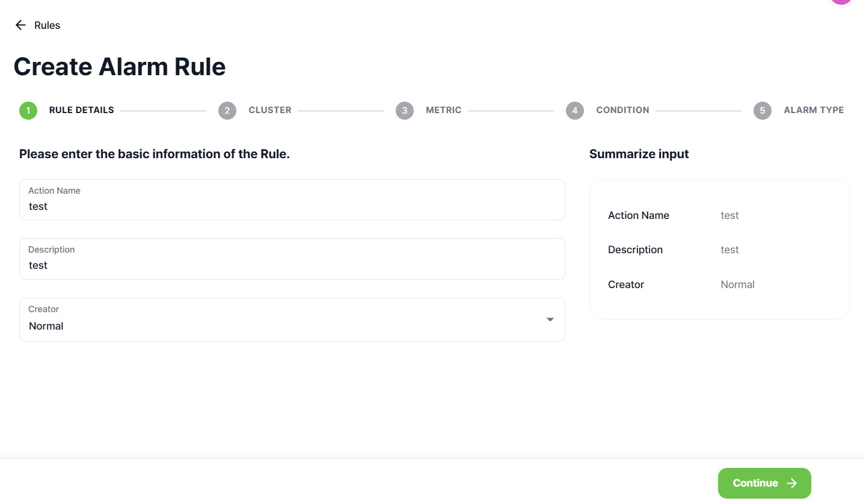Click step 4 circle for Condition

tap(575, 111)
